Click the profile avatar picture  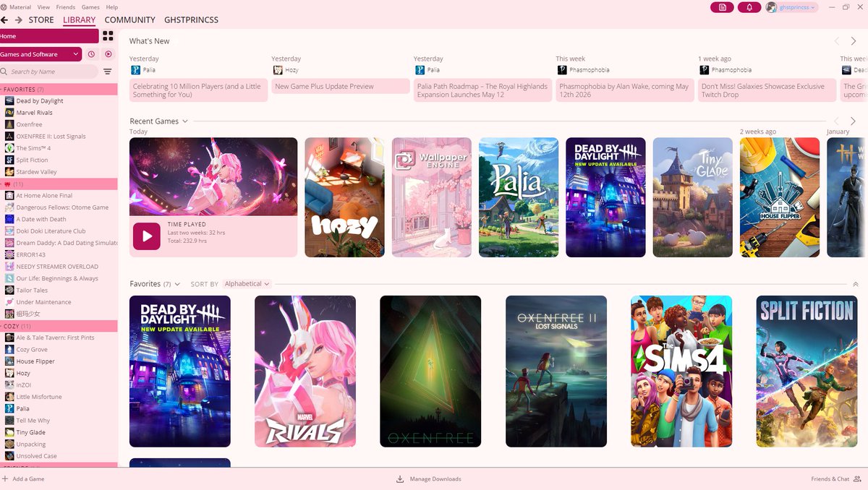771,7
